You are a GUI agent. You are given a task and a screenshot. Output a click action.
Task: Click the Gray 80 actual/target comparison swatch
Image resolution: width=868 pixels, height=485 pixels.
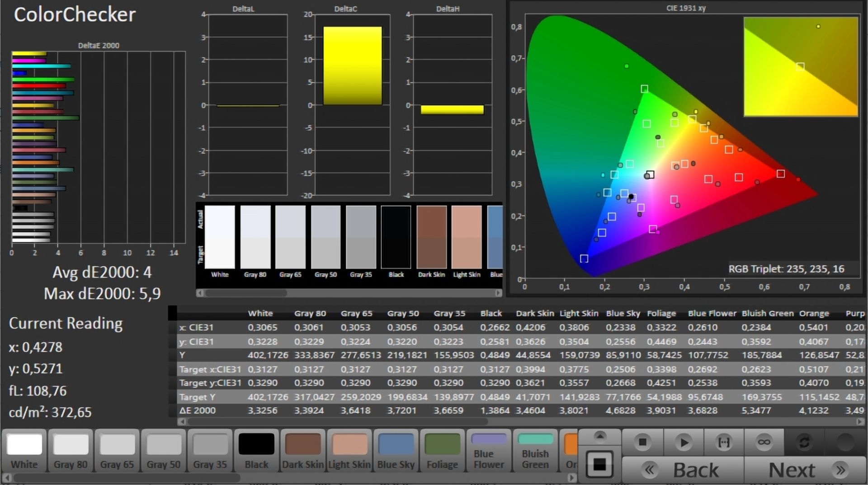tap(255, 237)
